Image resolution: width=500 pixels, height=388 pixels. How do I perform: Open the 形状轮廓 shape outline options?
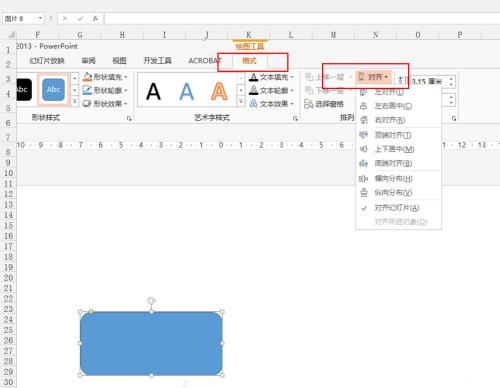tap(105, 90)
